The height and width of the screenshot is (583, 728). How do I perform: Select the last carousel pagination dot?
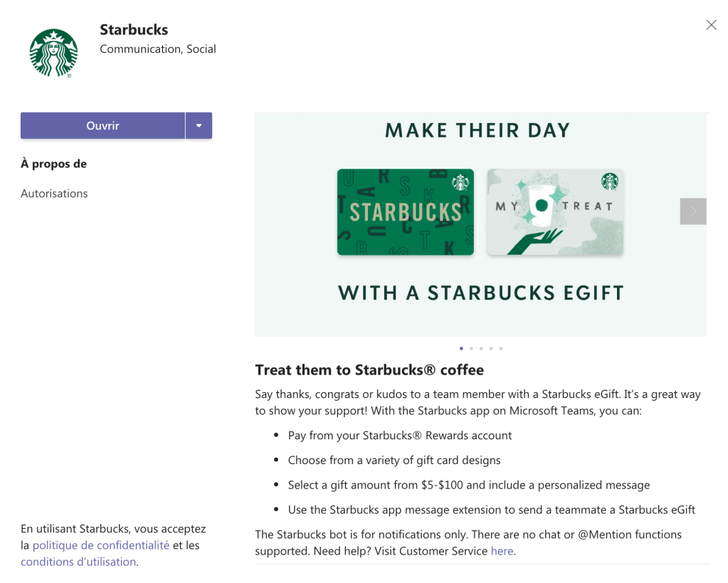click(501, 349)
